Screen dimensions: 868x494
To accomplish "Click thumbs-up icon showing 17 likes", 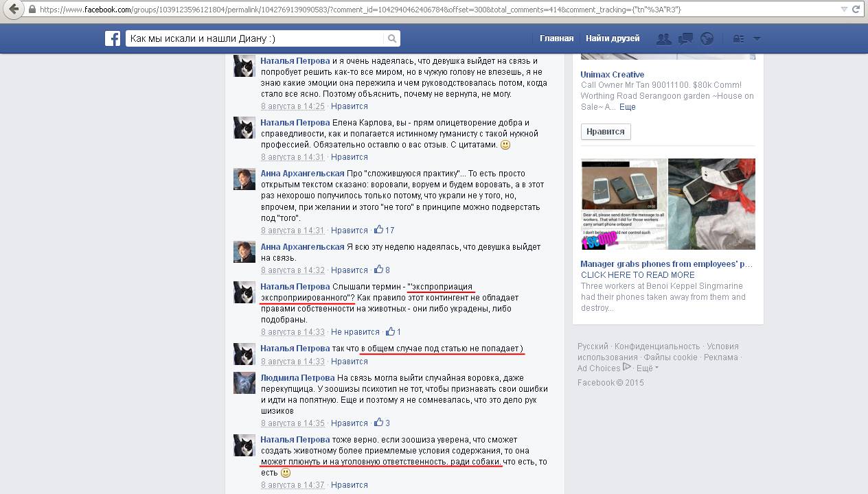I will (x=379, y=230).
